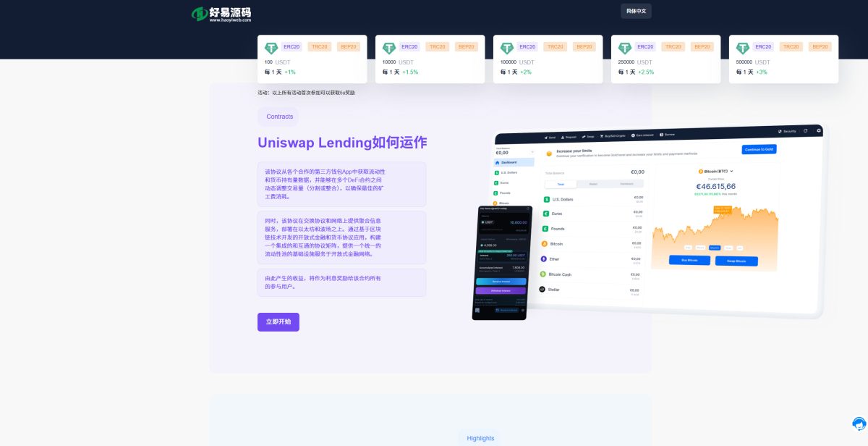The image size is (868, 446).
Task: Select TRC20 on the 100 USDT card
Action: (320, 46)
